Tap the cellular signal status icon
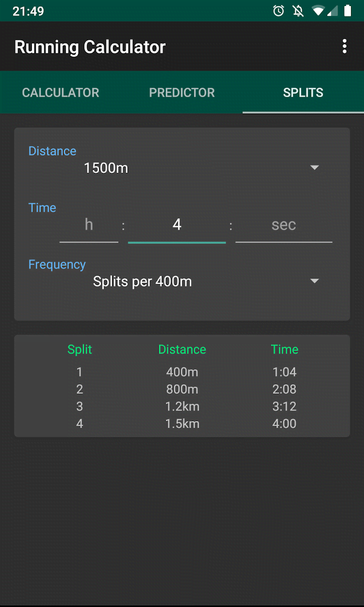 coord(332,10)
